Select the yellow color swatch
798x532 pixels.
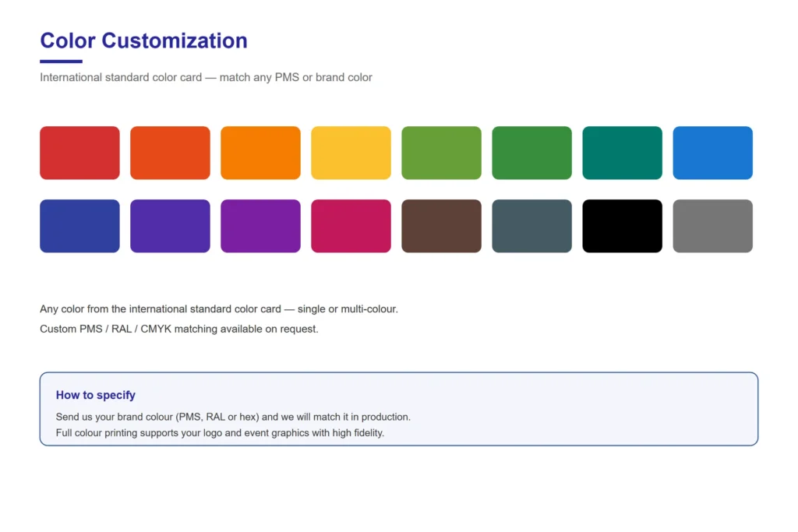click(x=351, y=153)
